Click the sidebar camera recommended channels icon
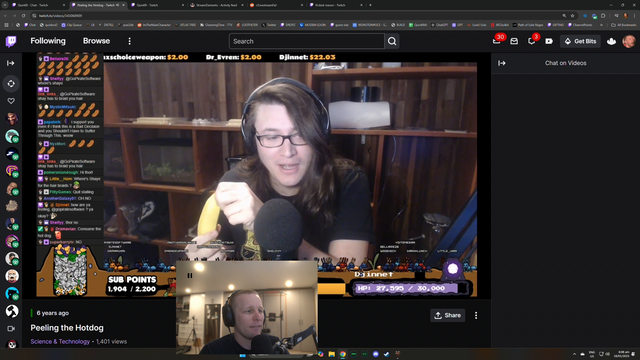 coord(11,329)
